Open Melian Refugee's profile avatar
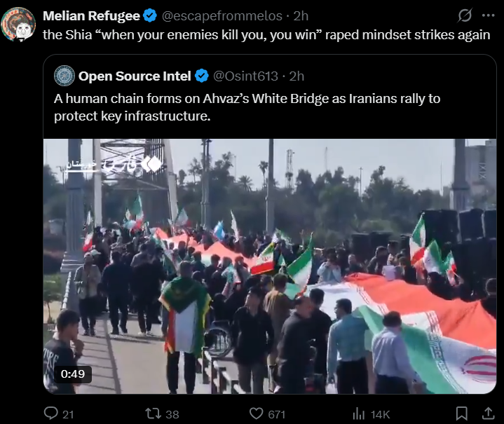This screenshot has width=504, height=424. tap(18, 25)
